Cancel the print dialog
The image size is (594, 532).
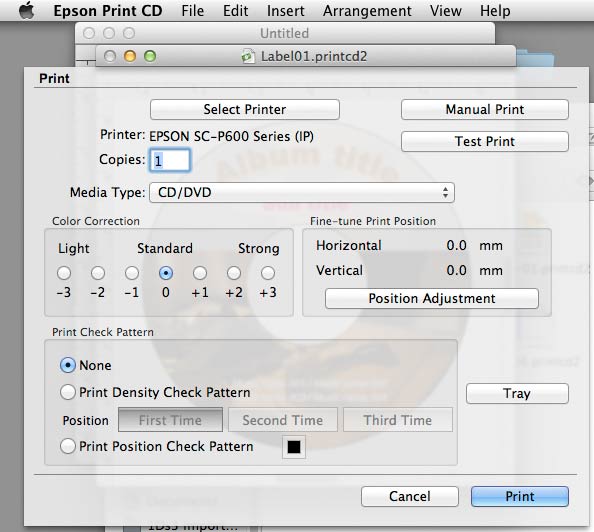pyautogui.click(x=410, y=496)
